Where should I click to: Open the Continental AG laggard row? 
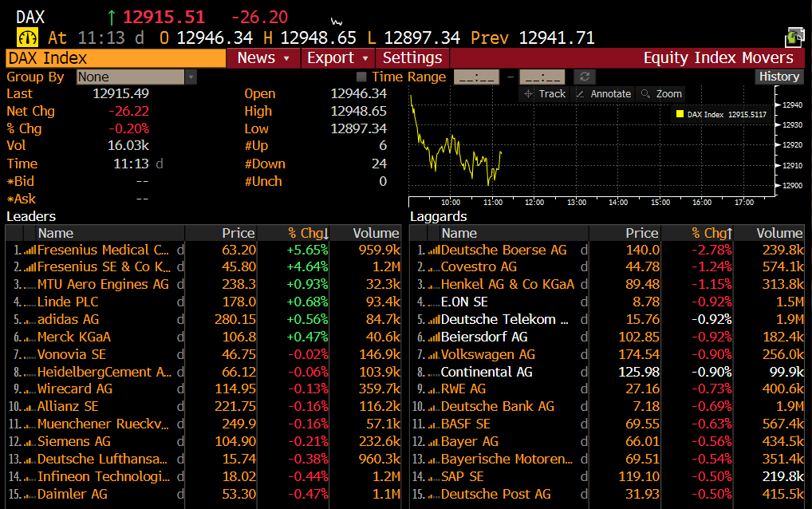607,373
